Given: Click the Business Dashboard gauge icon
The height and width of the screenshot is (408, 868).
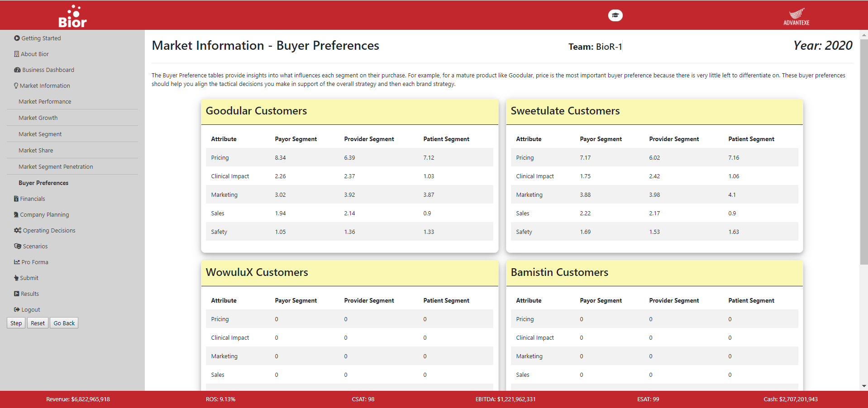Looking at the screenshot, I should point(17,70).
